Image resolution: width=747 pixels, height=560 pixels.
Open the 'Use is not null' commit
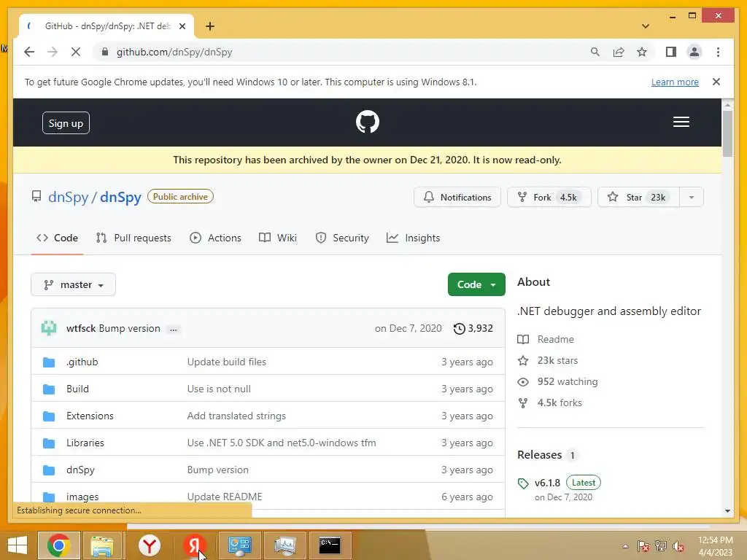tap(219, 389)
